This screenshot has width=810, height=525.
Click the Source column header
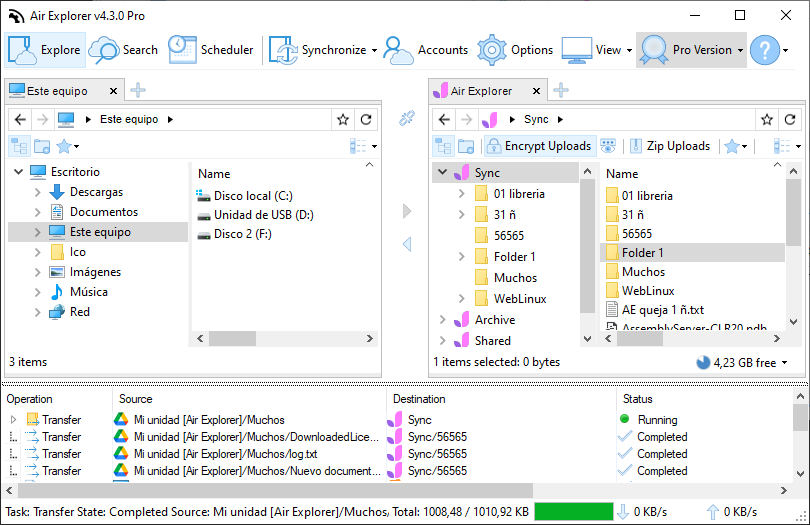pos(135,399)
